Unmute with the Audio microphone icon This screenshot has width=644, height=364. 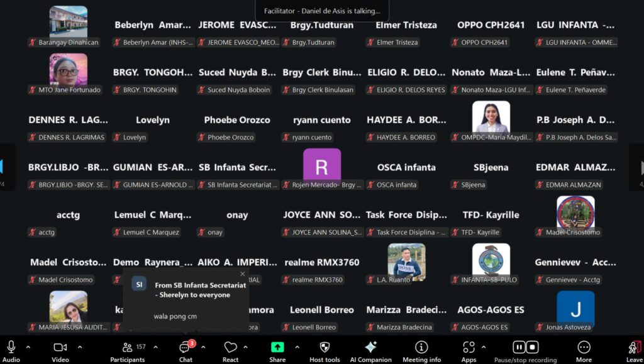pos(11,348)
